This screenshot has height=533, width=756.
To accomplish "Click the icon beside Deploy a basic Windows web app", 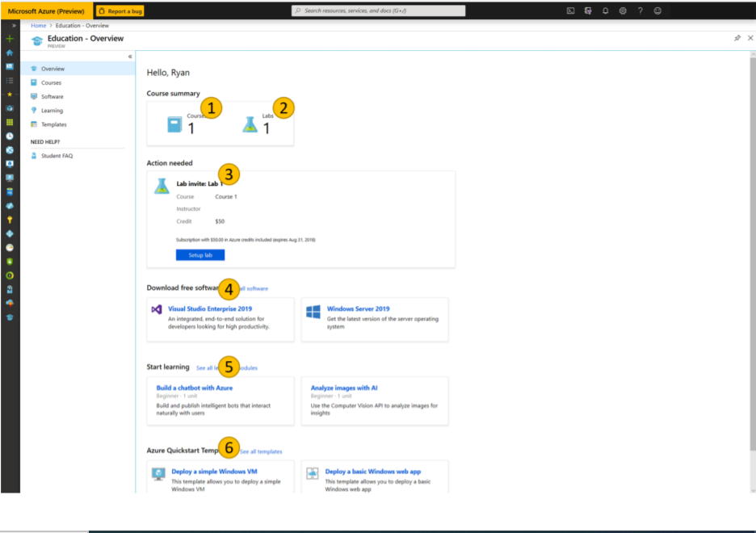I will coord(313,474).
